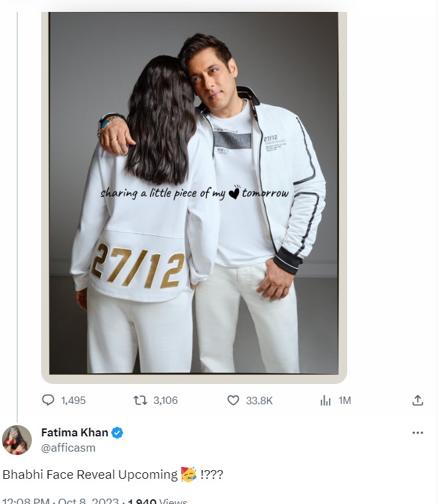This screenshot has height=504, width=446.
Task: Visit the @afficasm handle link
Action: pyautogui.click(x=68, y=448)
